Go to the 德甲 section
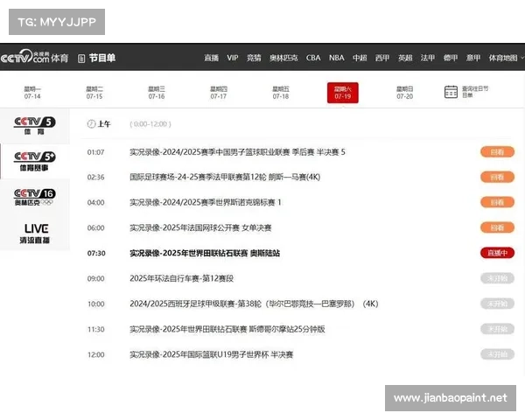The width and height of the screenshot is (525, 420). (451, 58)
